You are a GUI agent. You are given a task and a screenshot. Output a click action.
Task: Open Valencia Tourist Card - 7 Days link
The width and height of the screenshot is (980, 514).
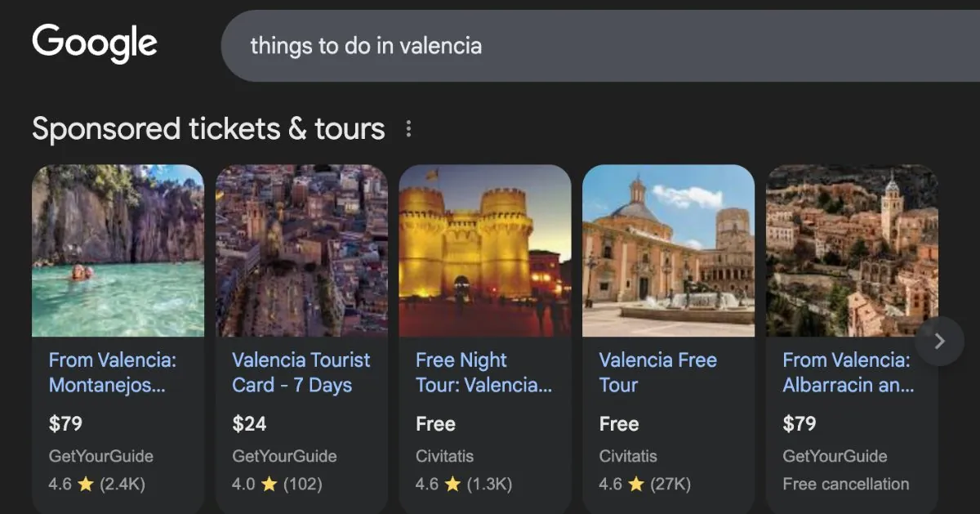coord(301,373)
